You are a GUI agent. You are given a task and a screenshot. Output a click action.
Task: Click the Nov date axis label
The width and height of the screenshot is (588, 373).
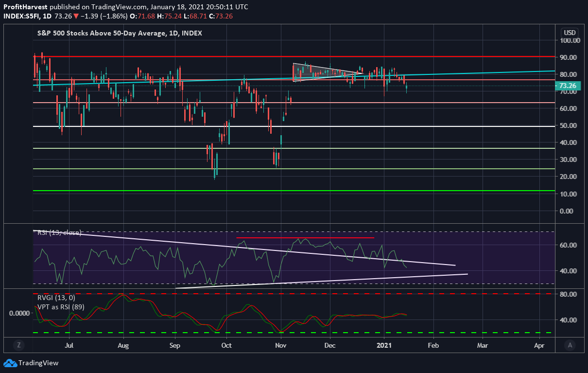[280, 345]
